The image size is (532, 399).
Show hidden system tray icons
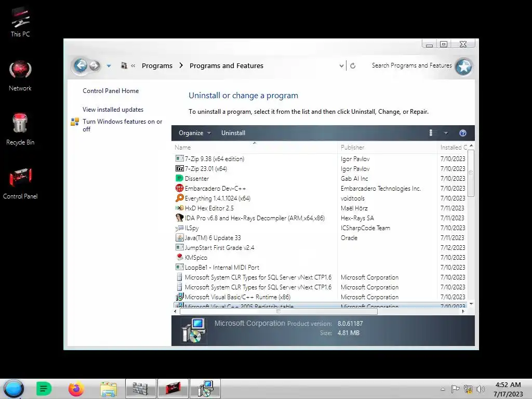coord(443,389)
